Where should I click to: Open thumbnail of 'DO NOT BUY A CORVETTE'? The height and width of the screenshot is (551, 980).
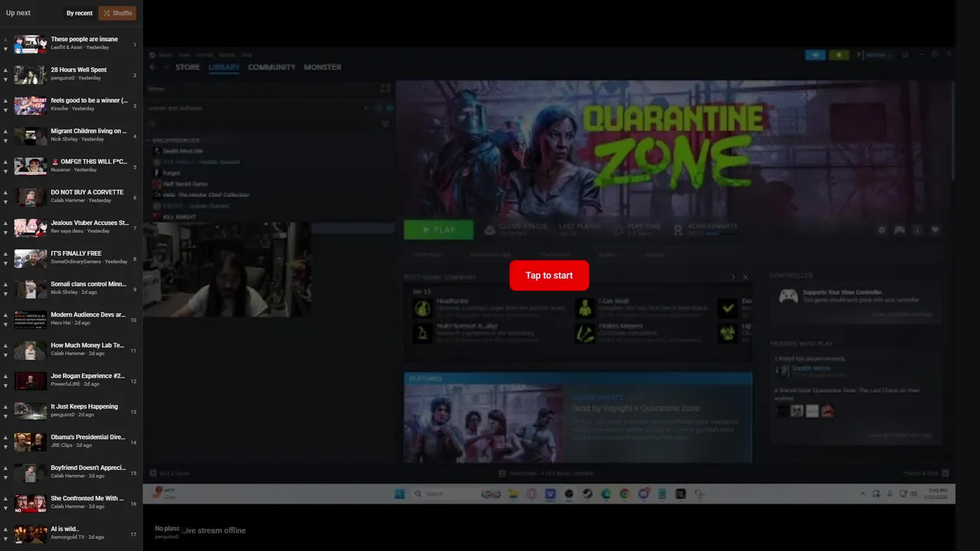31,197
